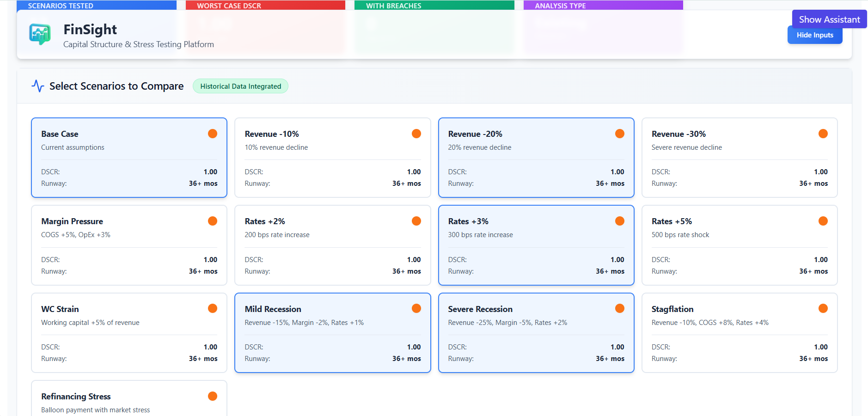Click the orange dot on Stagflation card

[823, 308]
